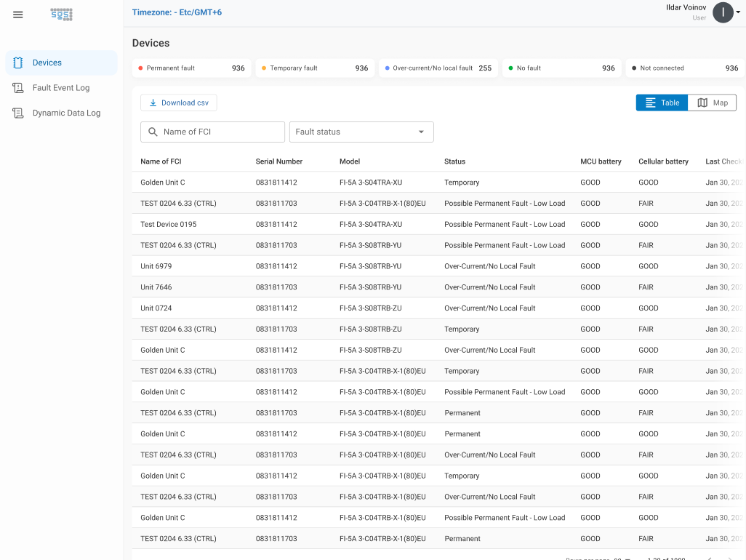Viewport: 746px width, 560px height.
Task: Select the Test Device 0195 row
Action: click(438, 224)
